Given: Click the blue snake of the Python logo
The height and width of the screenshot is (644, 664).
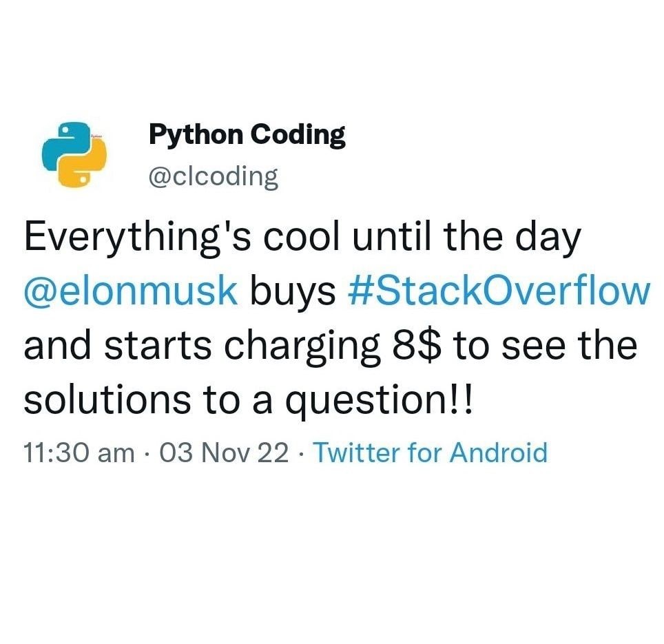Looking at the screenshot, I should [x=60, y=141].
